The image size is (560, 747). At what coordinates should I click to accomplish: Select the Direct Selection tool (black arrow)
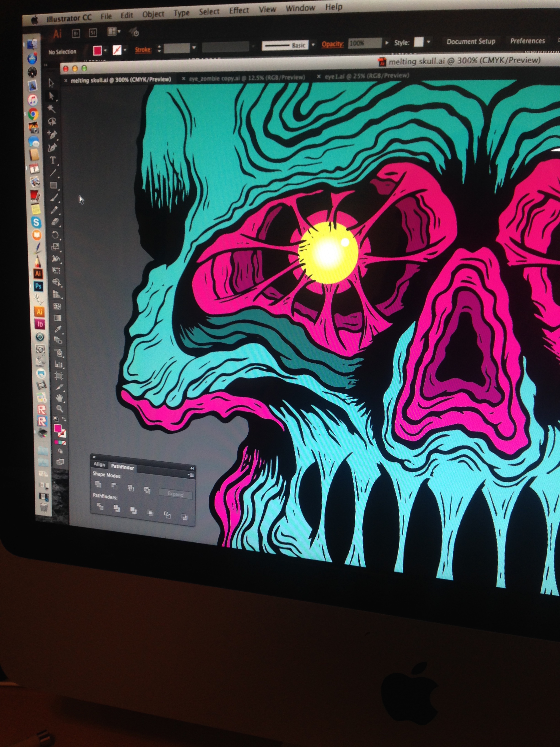click(x=52, y=96)
